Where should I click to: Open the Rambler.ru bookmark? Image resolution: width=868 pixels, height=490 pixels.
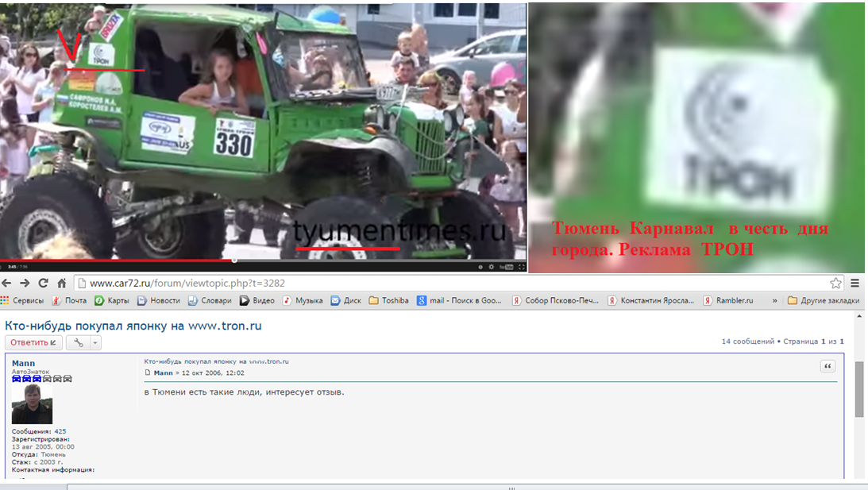728,301
